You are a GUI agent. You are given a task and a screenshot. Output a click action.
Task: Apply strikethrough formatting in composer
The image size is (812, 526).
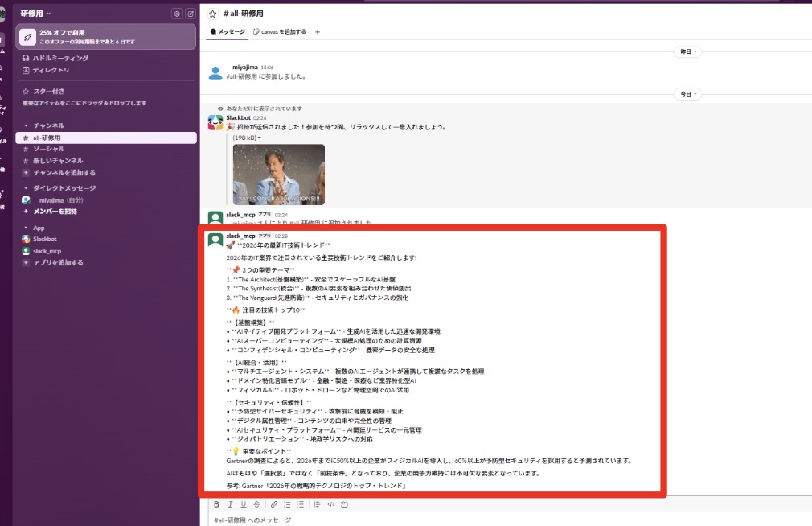[256, 504]
